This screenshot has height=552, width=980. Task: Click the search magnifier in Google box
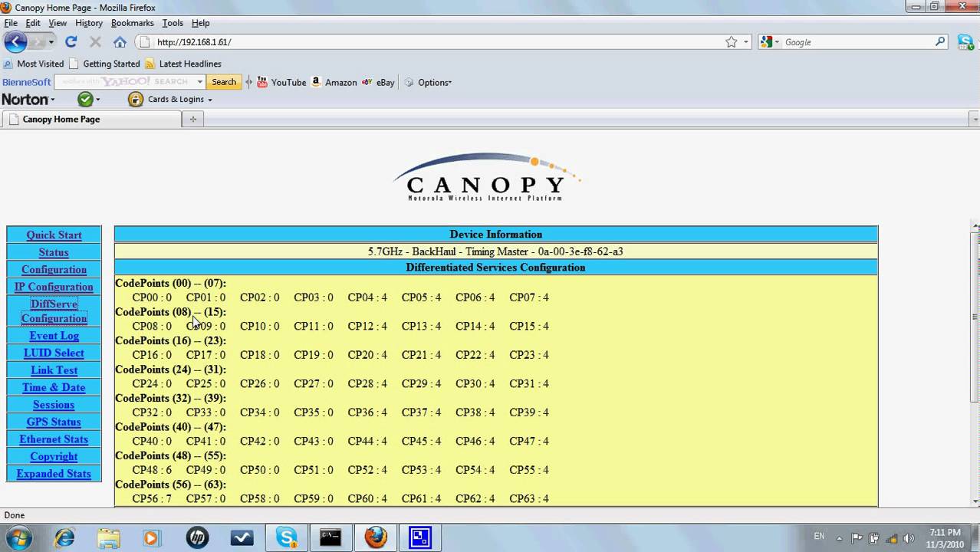940,42
